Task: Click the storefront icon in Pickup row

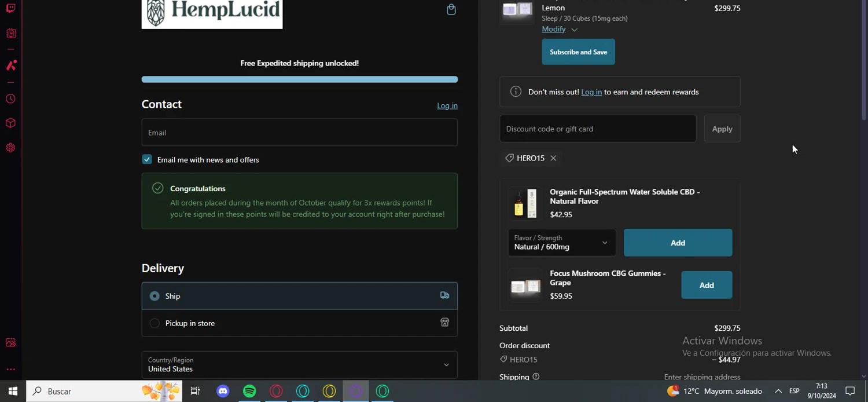Action: (444, 323)
